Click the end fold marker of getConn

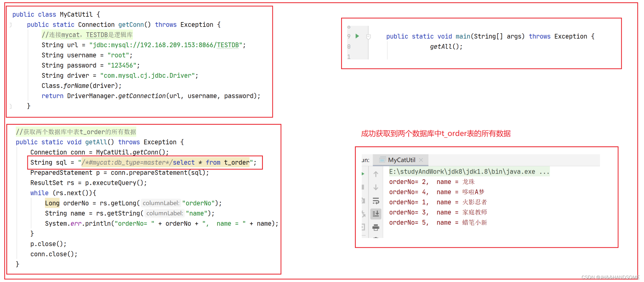pos(11,106)
